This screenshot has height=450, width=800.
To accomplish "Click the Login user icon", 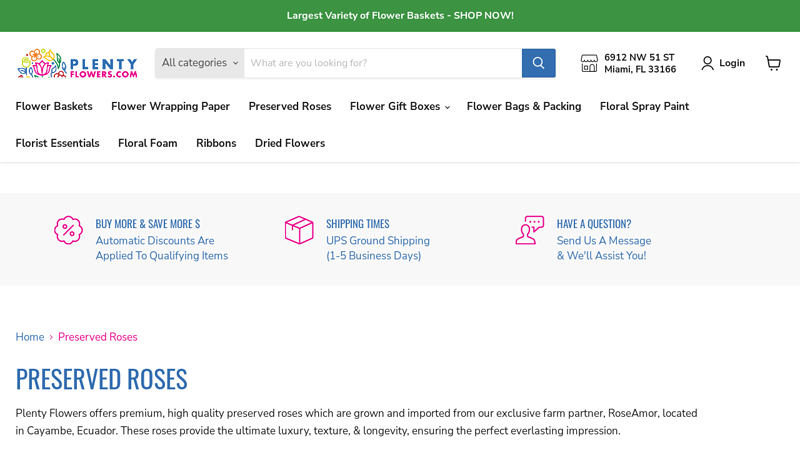I will (x=708, y=63).
